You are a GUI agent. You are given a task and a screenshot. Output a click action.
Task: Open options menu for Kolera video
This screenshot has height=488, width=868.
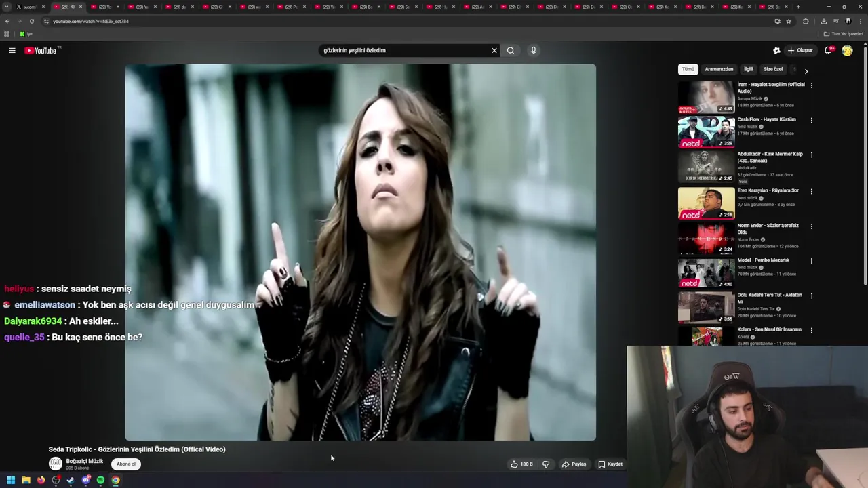pos(811,331)
